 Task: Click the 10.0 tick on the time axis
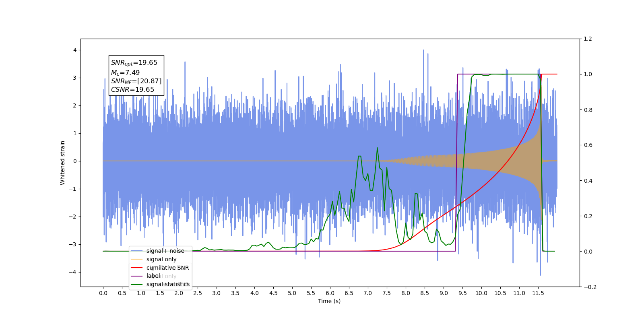pyautogui.click(x=481, y=293)
